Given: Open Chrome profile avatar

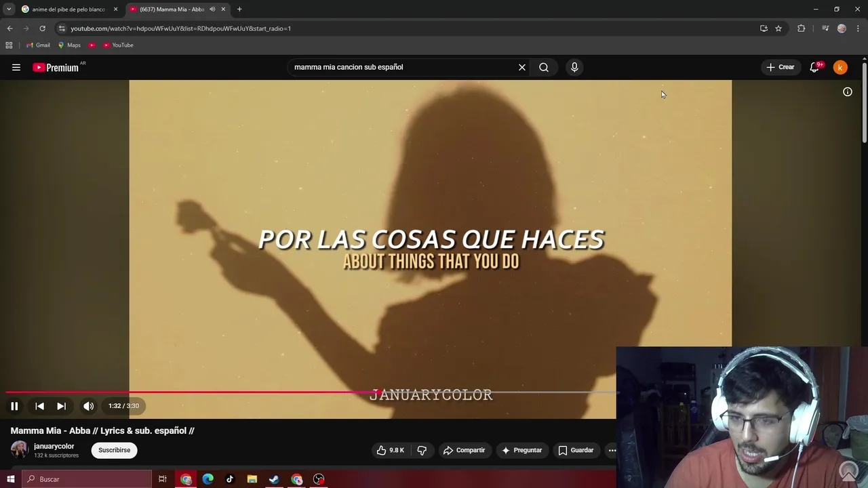Looking at the screenshot, I should tap(842, 28).
